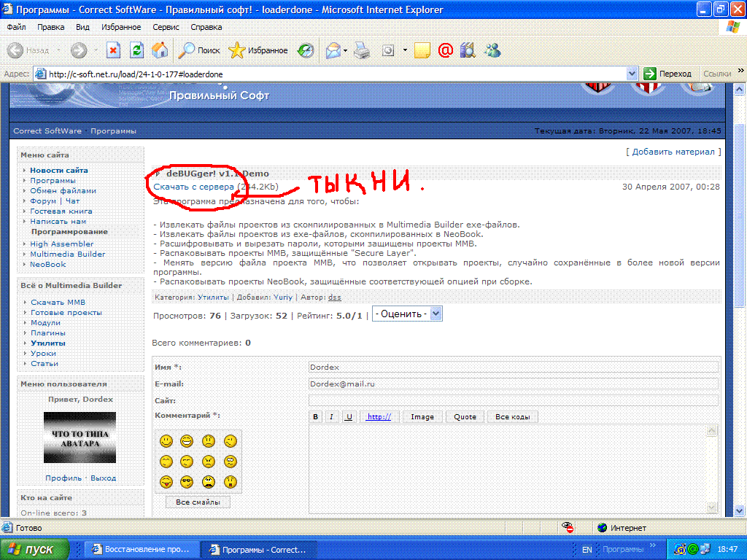Click the пуск Start button
Viewport: 747px width, 560px height.
(x=34, y=549)
